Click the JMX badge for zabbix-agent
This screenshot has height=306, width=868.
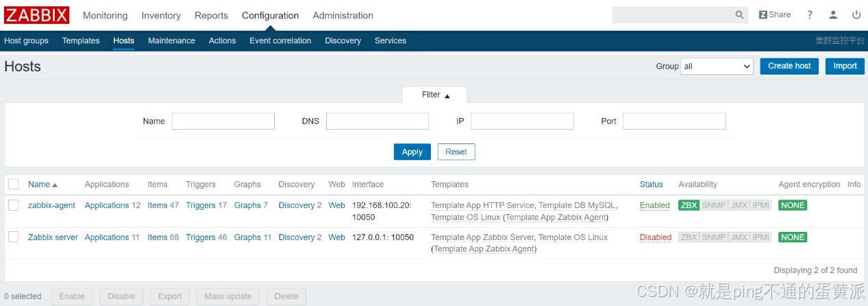[739, 205]
